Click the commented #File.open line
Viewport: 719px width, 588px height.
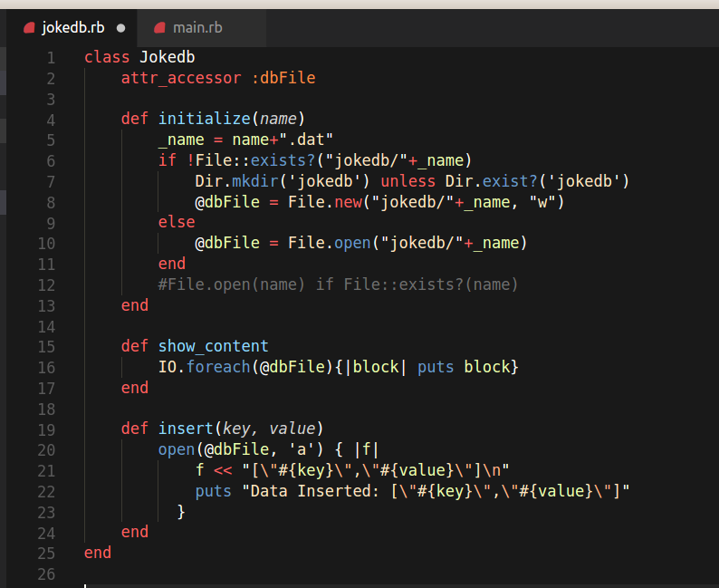coord(338,284)
